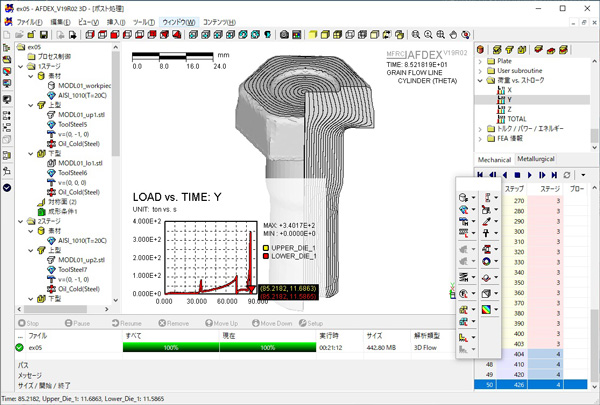This screenshot has width=600, height=405.
Task: Play the simulation forward
Action: point(530,175)
